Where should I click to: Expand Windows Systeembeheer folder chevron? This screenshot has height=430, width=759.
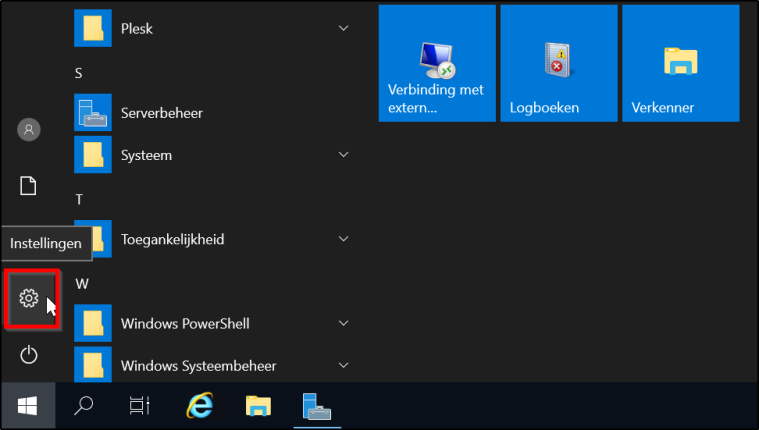coord(343,365)
